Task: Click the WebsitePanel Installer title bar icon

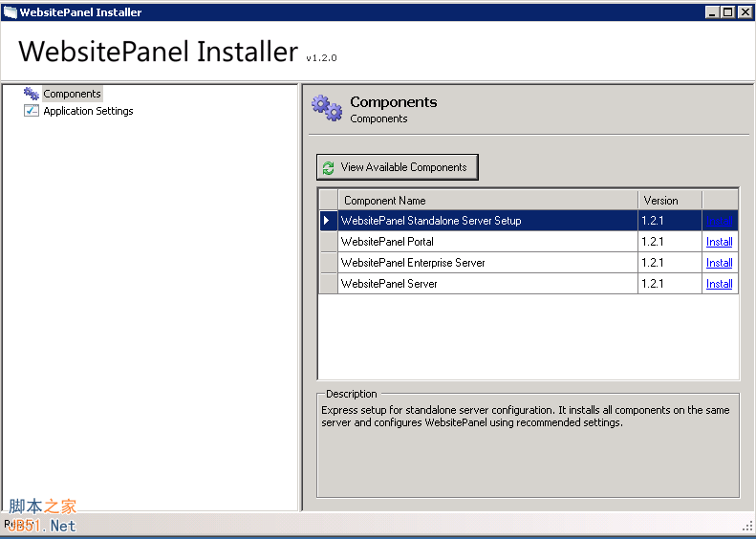Action: 11,12
